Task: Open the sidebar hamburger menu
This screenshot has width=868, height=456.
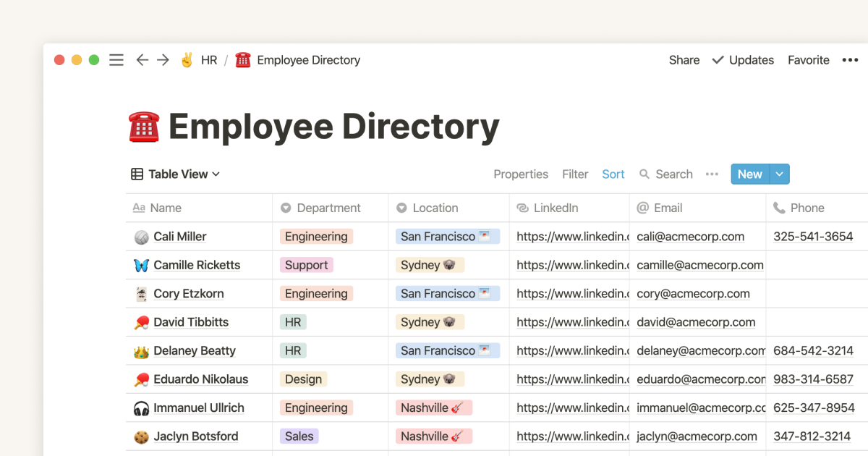Action: click(x=116, y=60)
